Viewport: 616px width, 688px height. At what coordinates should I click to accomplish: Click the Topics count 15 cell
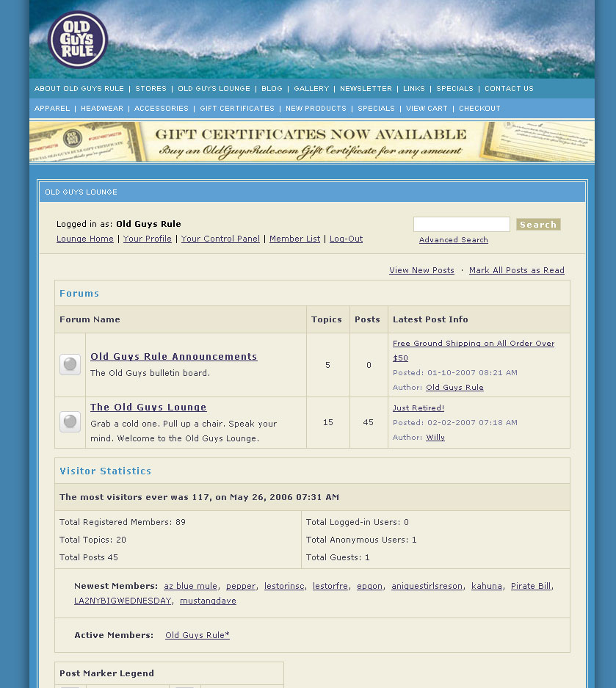(327, 422)
